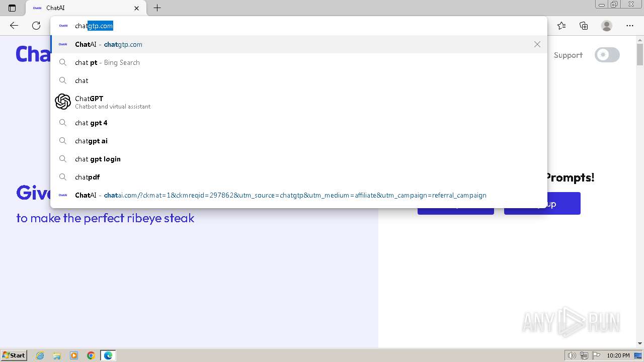Close the ChatAI tab
Screen dimensions: 644x362
137,8
